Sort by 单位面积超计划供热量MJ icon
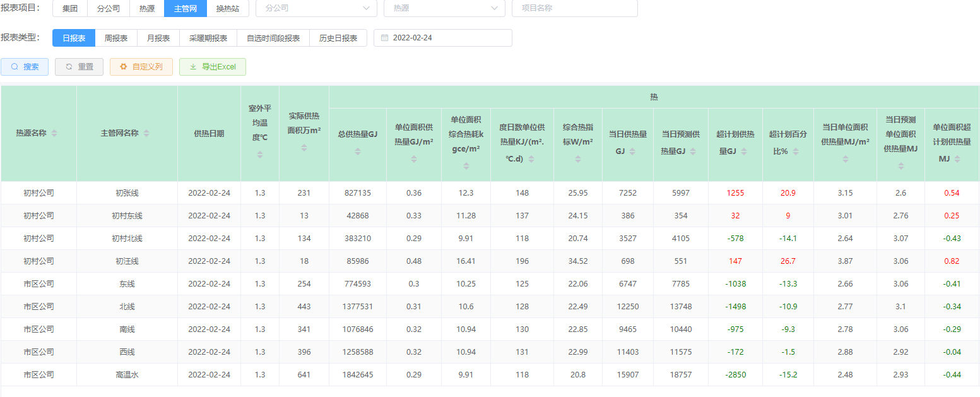This screenshot has height=397, width=980. (x=957, y=160)
